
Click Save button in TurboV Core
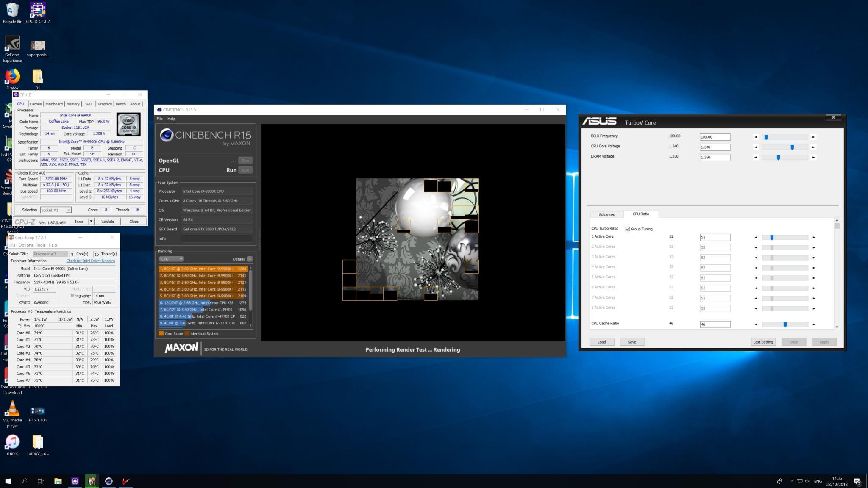pos(632,342)
